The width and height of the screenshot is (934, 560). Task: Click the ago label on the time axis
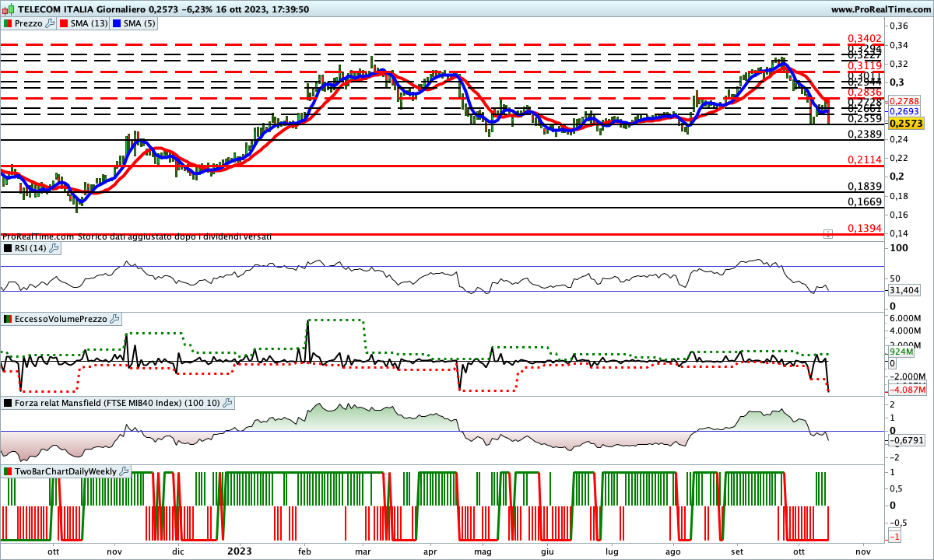coord(673,551)
